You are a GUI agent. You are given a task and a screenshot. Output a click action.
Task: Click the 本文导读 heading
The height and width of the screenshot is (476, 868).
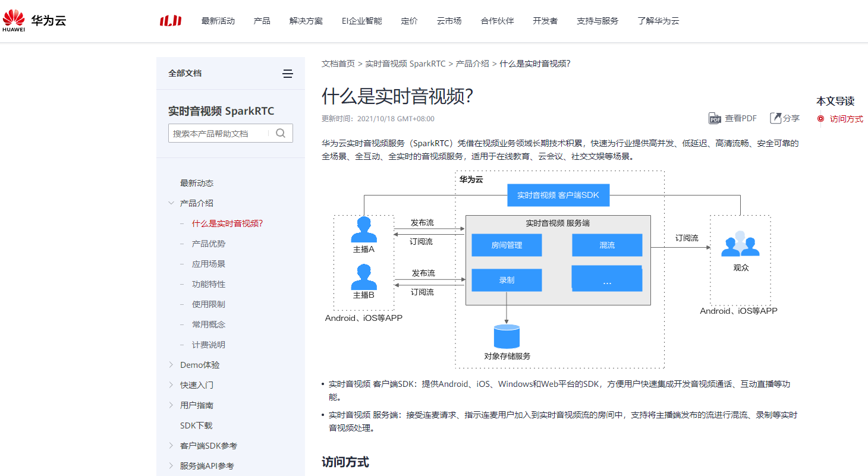coord(835,101)
